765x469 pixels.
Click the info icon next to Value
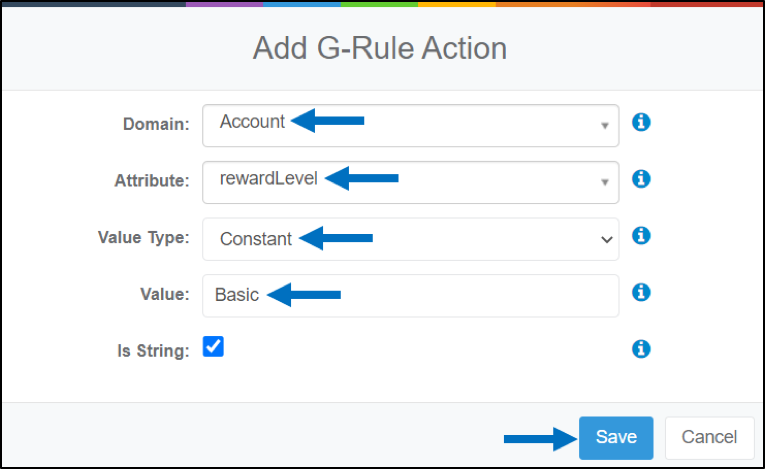pos(641,292)
